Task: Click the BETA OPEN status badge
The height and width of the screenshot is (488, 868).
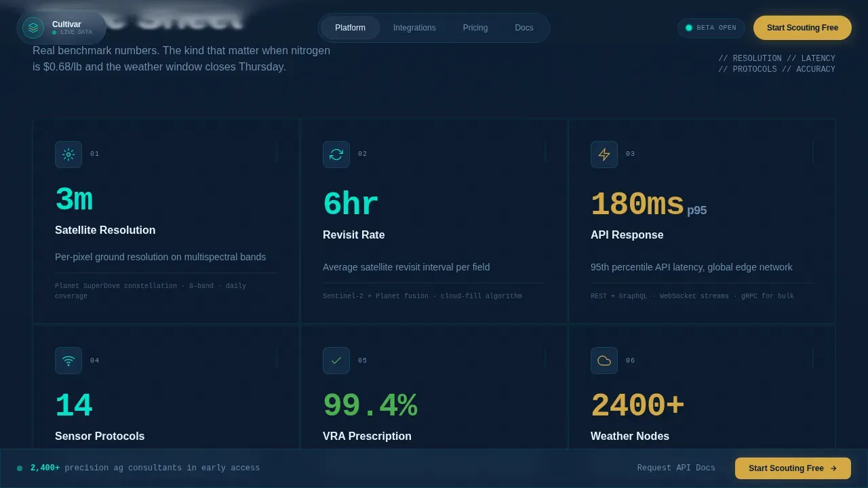Action: click(x=711, y=28)
